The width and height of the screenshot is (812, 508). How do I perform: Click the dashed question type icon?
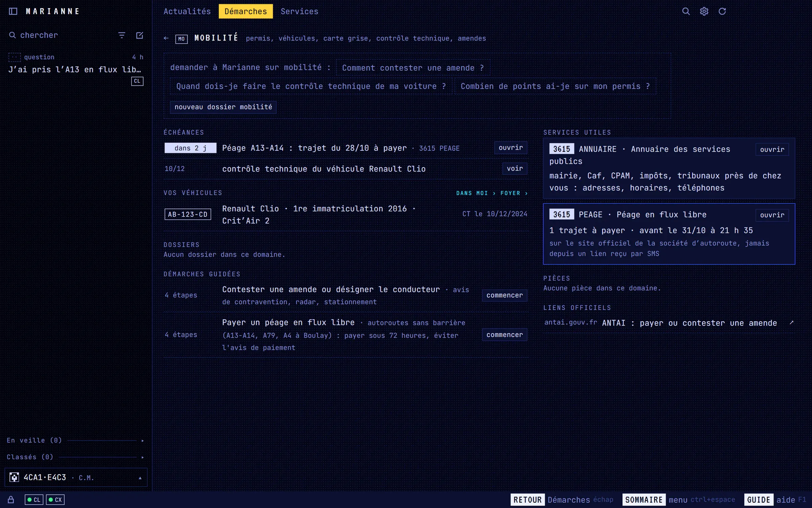coord(15,57)
